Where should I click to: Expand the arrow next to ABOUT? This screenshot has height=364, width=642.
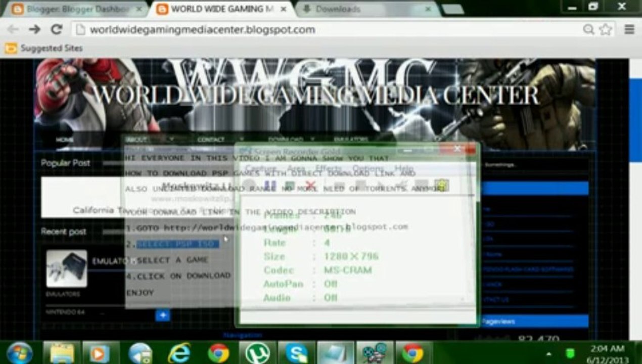tap(171, 140)
